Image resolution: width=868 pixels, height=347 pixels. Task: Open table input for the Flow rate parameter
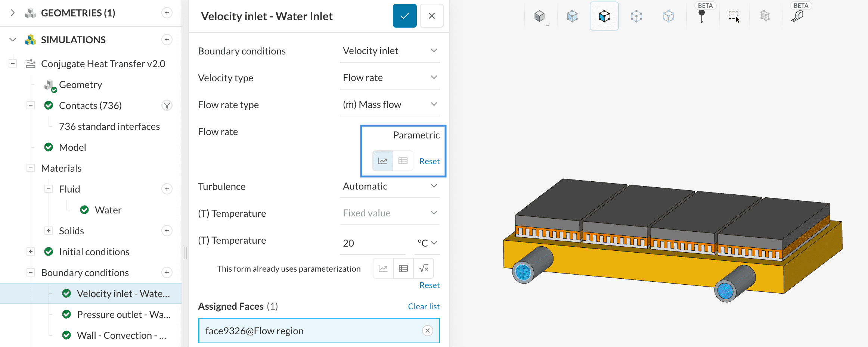tap(403, 161)
